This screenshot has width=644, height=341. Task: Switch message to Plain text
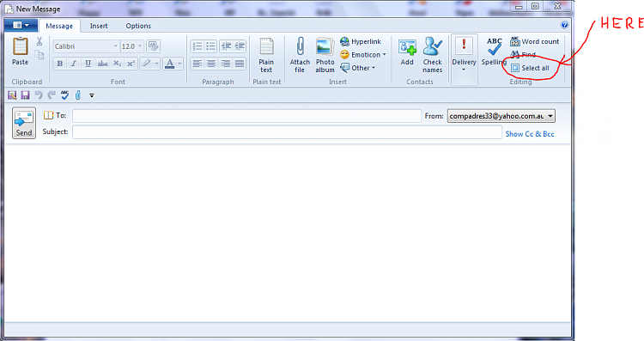coord(266,55)
